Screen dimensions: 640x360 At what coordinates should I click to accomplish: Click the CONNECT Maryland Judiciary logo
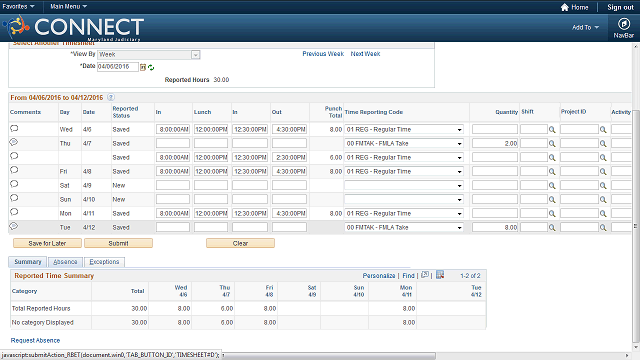coord(73,27)
